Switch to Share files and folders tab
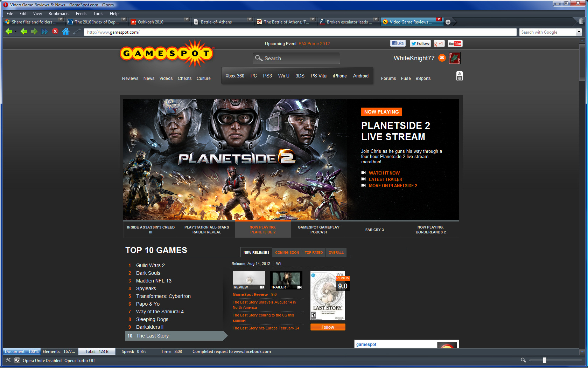Image resolution: width=588 pixels, height=368 pixels. 34,22
